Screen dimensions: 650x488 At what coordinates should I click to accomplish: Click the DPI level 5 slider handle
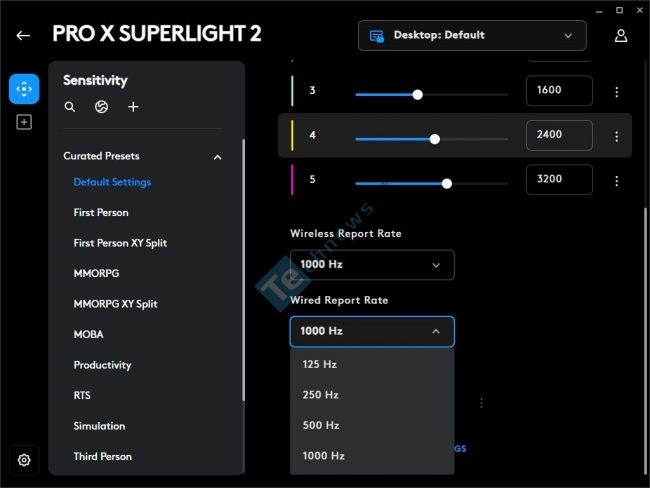click(x=446, y=184)
